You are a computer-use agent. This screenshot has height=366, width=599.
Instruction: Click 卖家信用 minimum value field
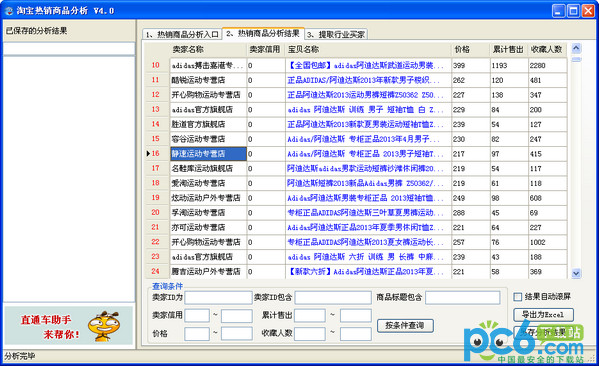coord(197,316)
